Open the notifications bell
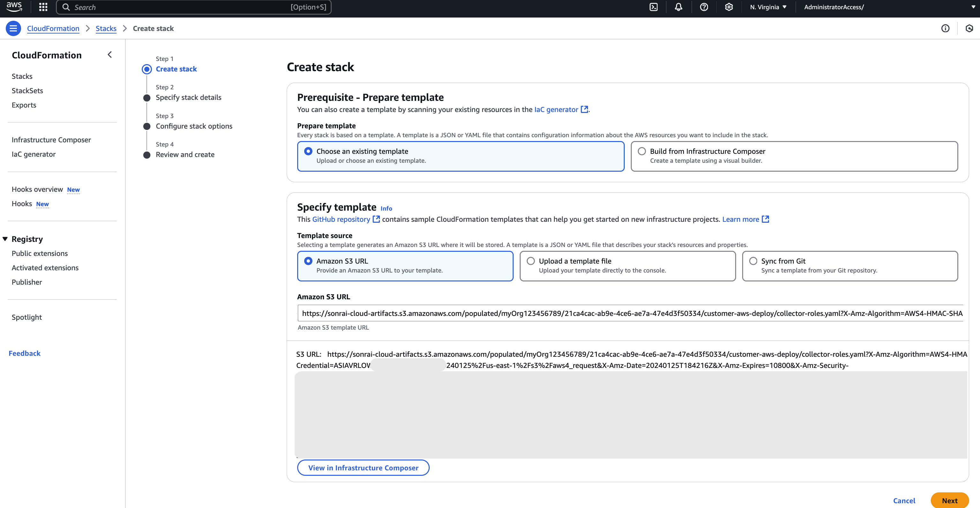This screenshot has width=980, height=508. tap(678, 7)
